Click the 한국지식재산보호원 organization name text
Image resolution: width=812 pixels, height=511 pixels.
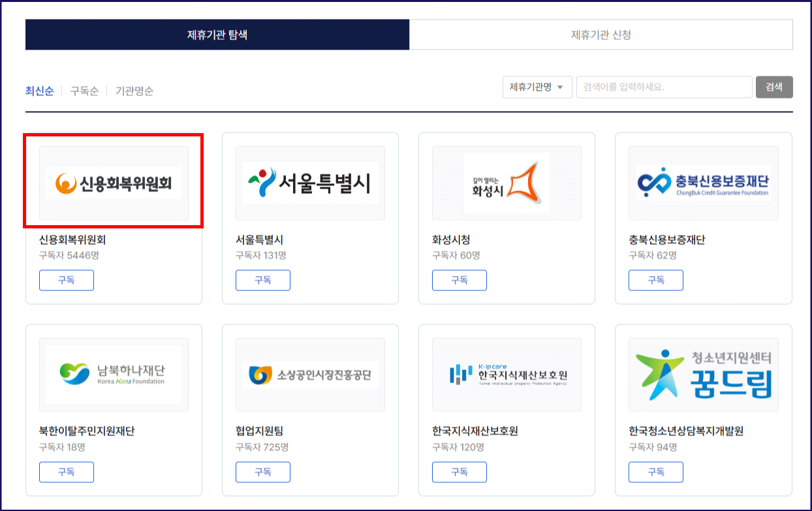(475, 431)
